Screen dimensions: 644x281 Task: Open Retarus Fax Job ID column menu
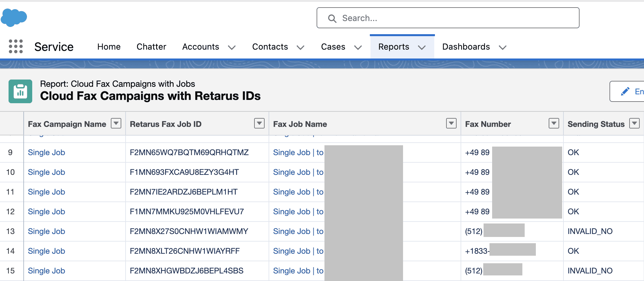(259, 124)
